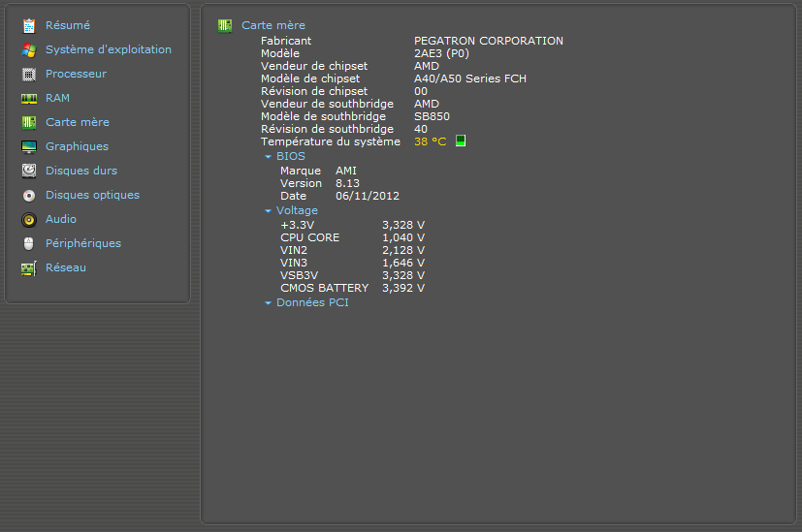Click the Audio speaker icon
This screenshot has height=532, width=802.
(x=29, y=220)
